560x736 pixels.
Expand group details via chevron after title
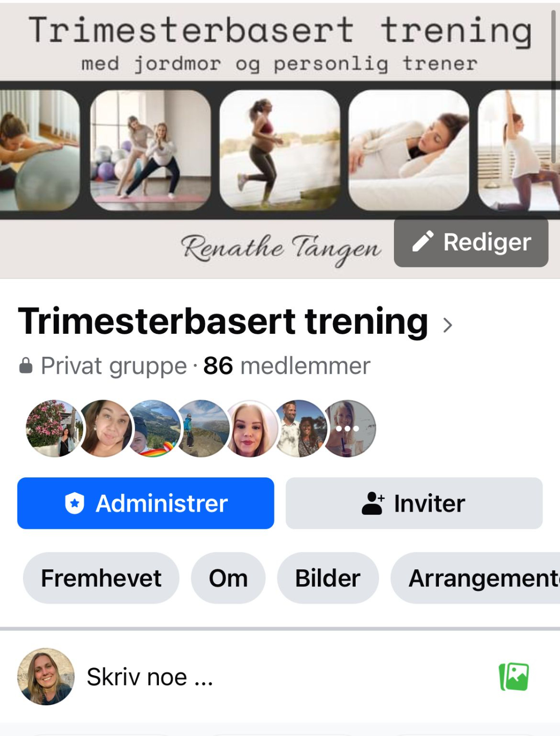[448, 325]
